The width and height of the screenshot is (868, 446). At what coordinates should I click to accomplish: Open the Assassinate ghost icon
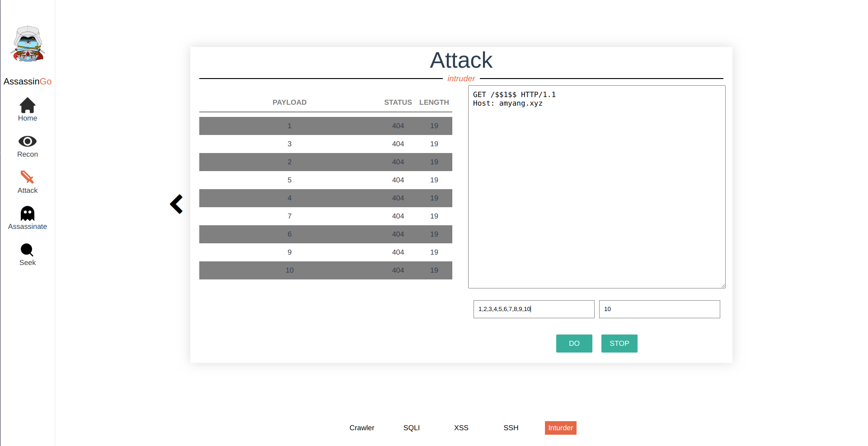click(28, 214)
